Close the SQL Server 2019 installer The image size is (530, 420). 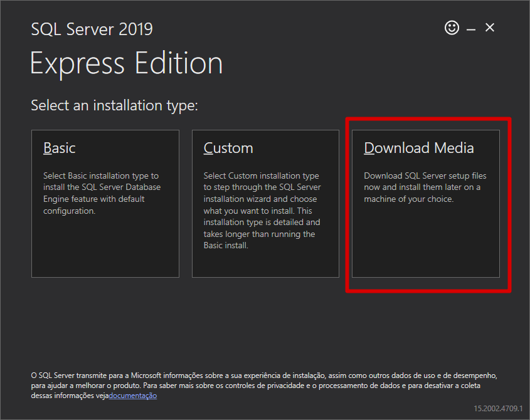tap(490, 28)
